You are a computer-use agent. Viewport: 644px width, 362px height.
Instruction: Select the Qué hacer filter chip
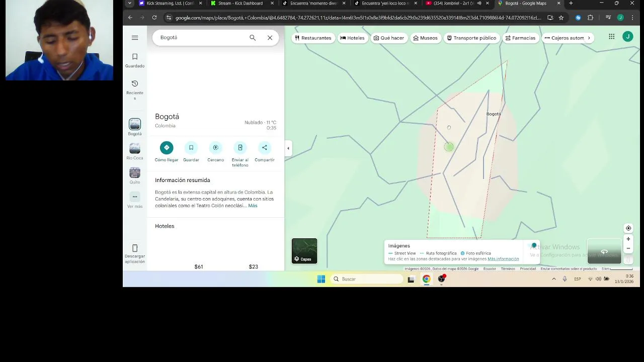click(x=389, y=38)
